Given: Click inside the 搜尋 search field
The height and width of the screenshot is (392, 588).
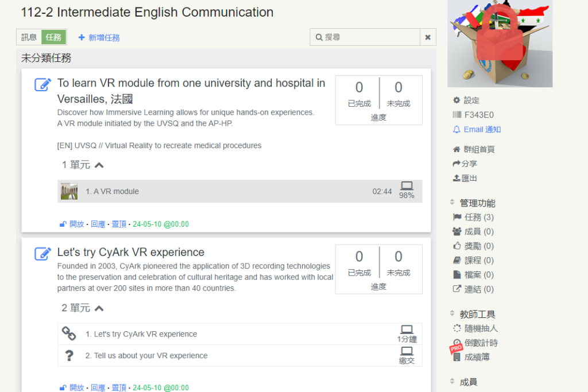Looking at the screenshot, I should tap(365, 37).
